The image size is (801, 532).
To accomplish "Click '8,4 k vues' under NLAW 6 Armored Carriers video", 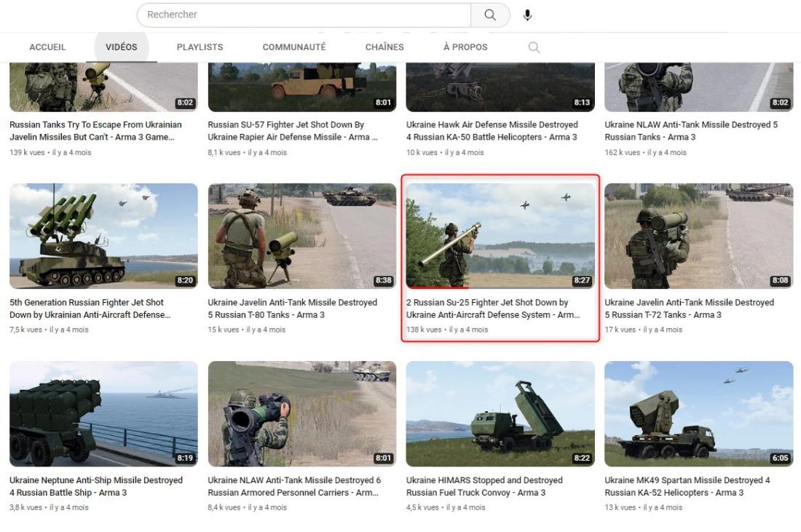I will click(224, 507).
